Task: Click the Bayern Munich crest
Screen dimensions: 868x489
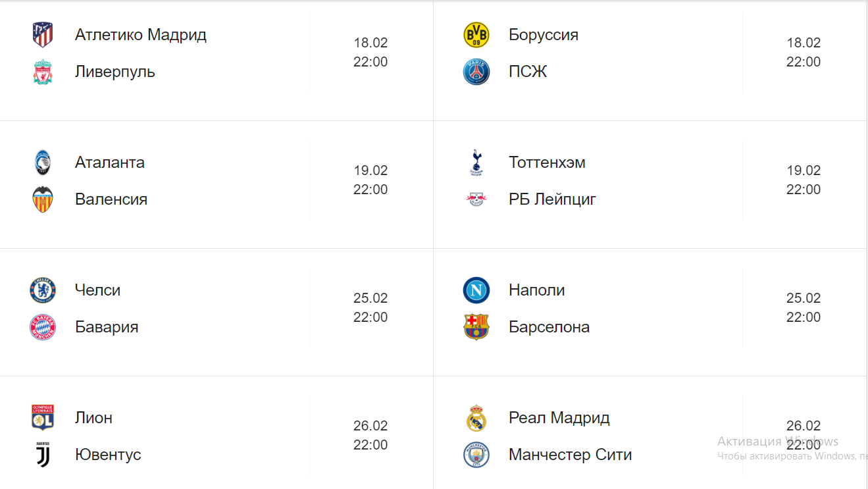Action: [x=43, y=327]
